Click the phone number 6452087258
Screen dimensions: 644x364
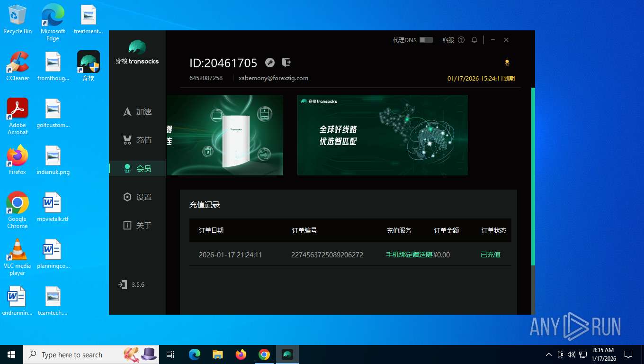[x=206, y=78]
